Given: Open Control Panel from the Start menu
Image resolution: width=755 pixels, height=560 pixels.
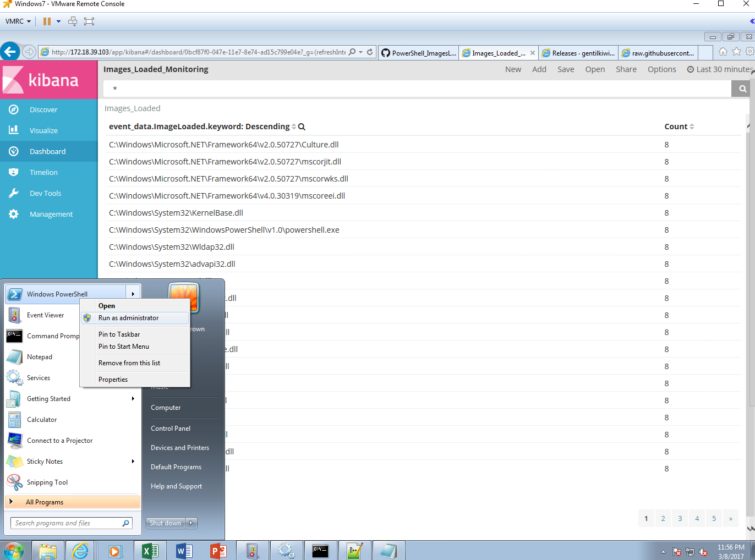Looking at the screenshot, I should point(171,429).
